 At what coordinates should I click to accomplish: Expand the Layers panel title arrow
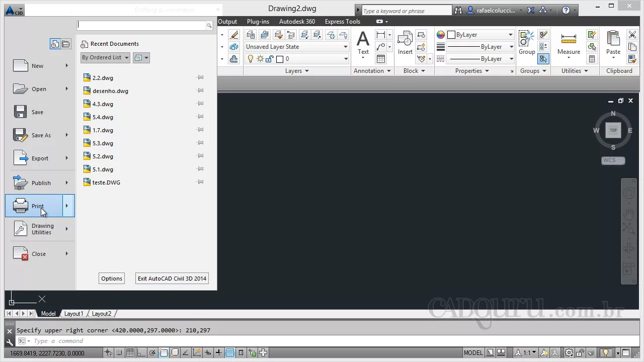point(307,71)
